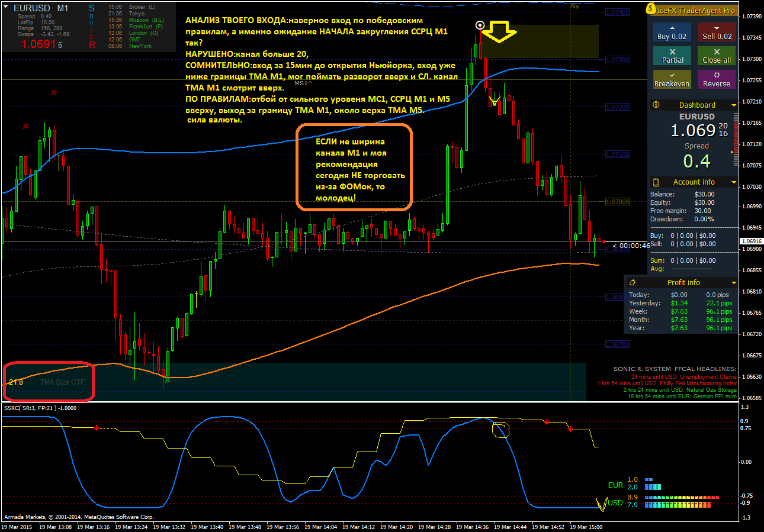Click the TMA Size CTF label
The width and height of the screenshot is (764, 532).
pyautogui.click(x=63, y=382)
